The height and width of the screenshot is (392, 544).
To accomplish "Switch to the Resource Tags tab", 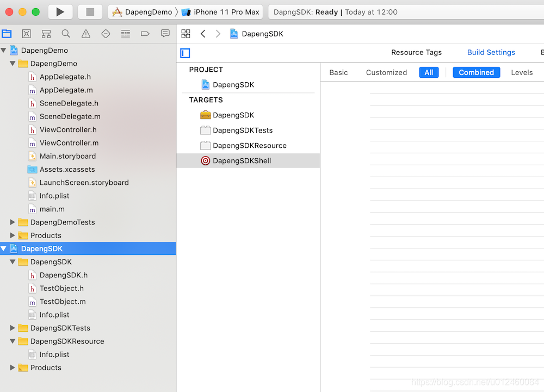I will pyautogui.click(x=416, y=52).
